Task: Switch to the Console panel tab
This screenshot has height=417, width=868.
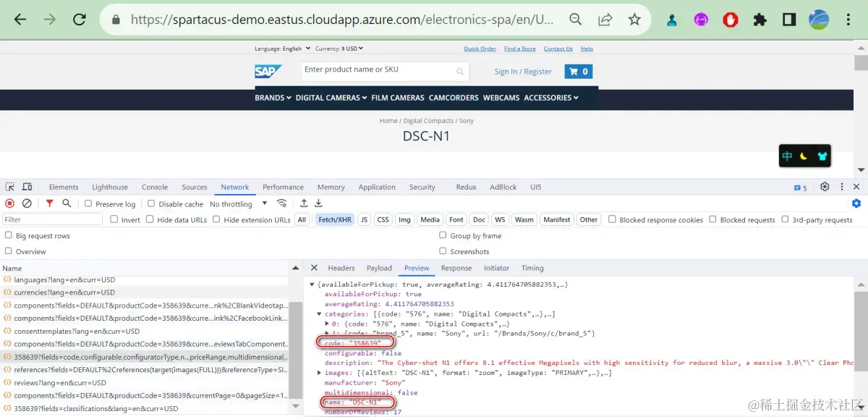Action: point(155,187)
